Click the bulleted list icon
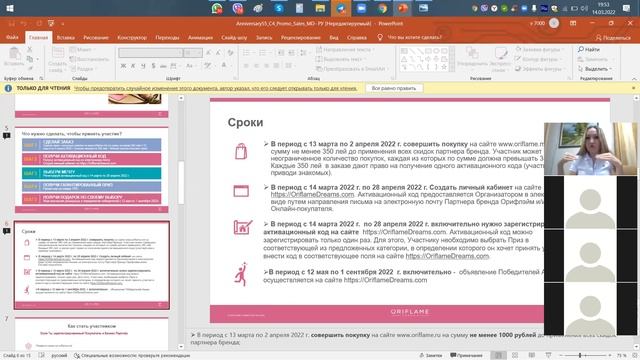The height and width of the screenshot is (360, 640). [x=247, y=53]
